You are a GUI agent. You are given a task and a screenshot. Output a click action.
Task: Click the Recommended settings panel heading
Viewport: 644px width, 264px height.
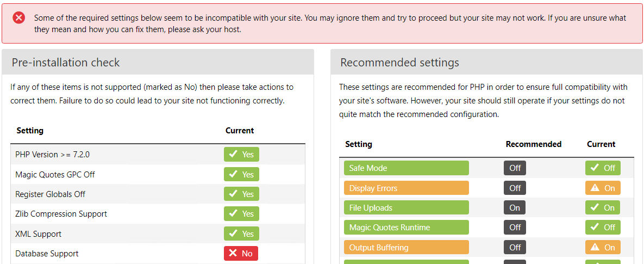(x=399, y=63)
